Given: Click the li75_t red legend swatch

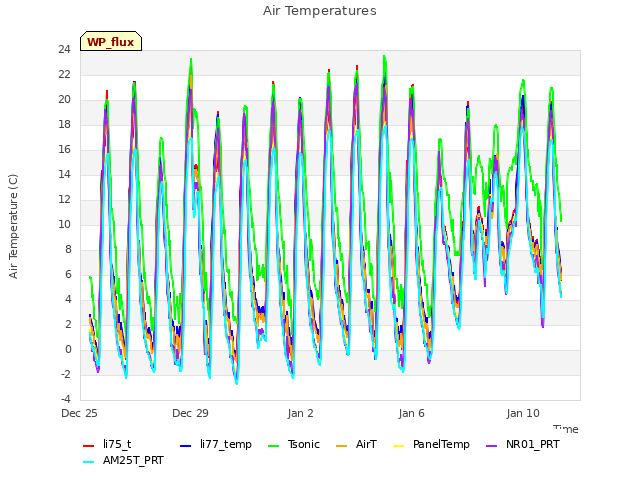Looking at the screenshot, I should [x=88, y=446].
